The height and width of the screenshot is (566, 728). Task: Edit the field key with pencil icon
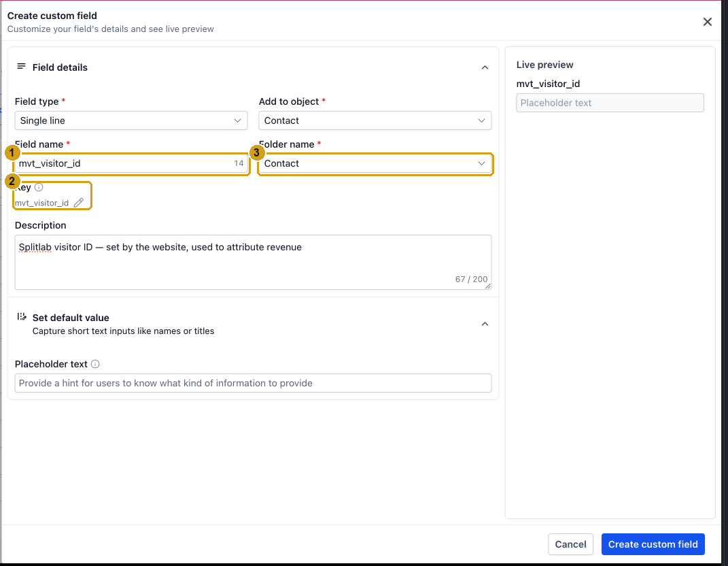point(79,203)
